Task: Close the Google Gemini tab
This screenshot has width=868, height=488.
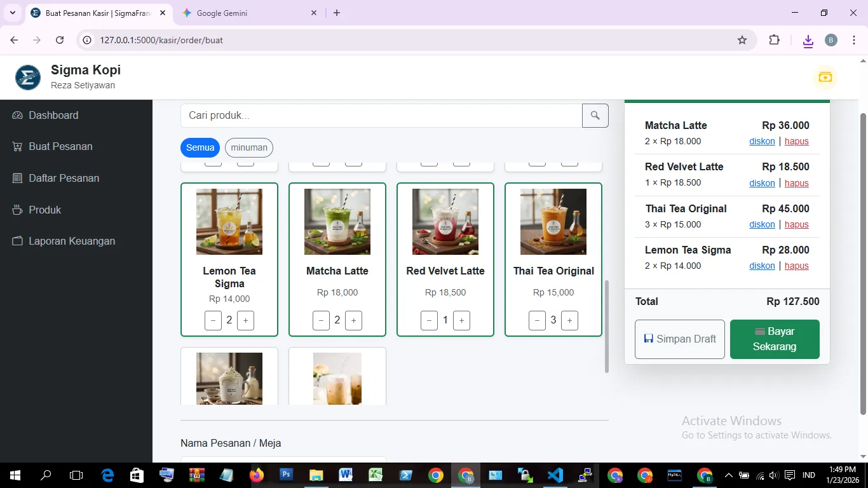Action: pyautogui.click(x=314, y=13)
